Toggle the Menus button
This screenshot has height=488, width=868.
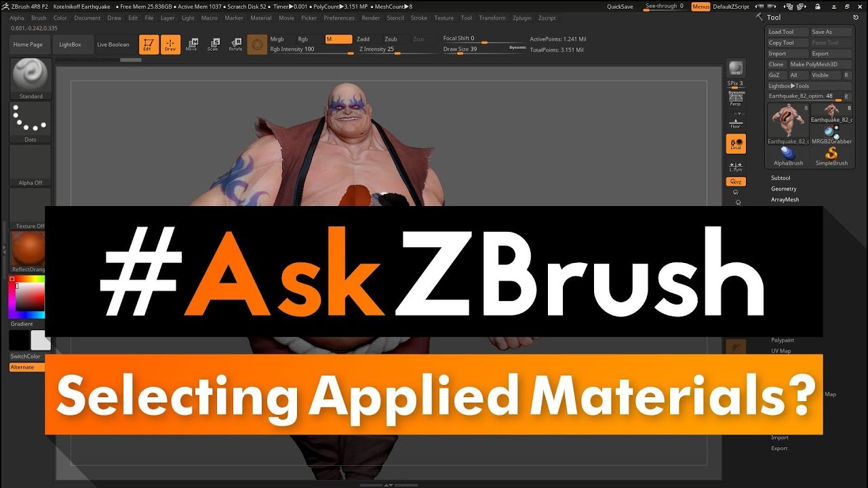point(701,6)
